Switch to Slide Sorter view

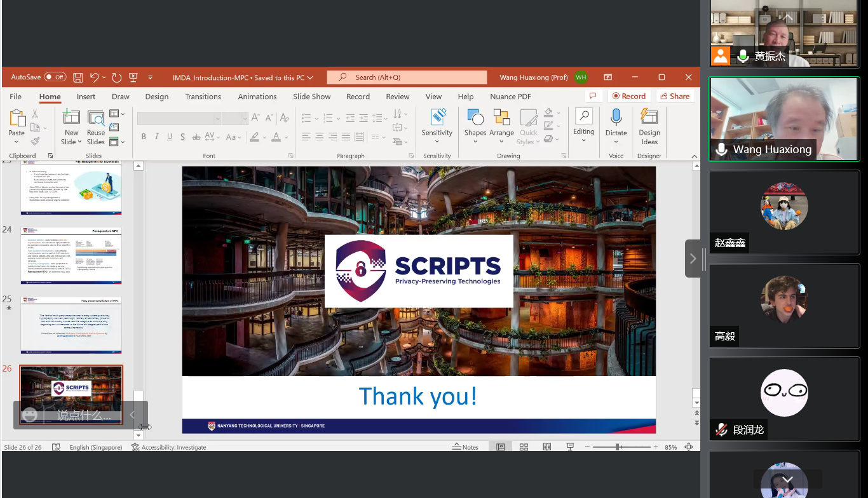click(524, 447)
